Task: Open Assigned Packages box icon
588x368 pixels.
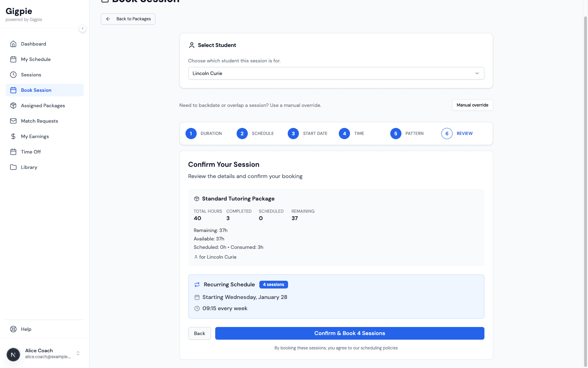Action: point(13,105)
